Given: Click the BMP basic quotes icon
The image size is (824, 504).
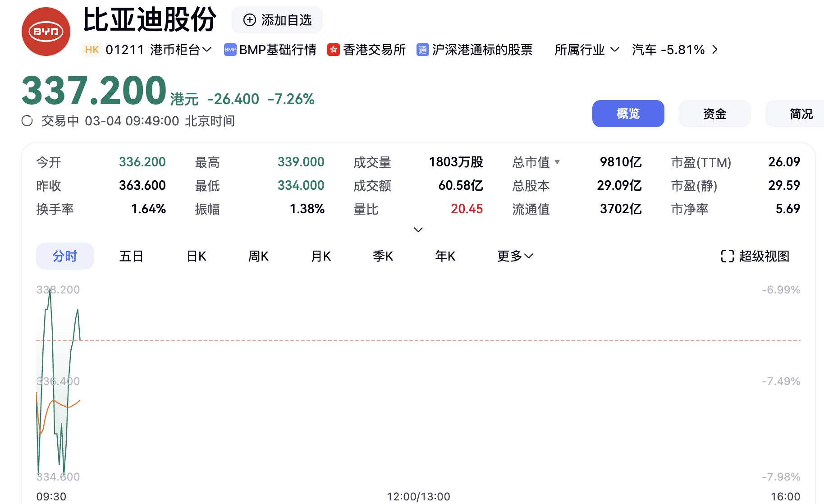Looking at the screenshot, I should 230,50.
